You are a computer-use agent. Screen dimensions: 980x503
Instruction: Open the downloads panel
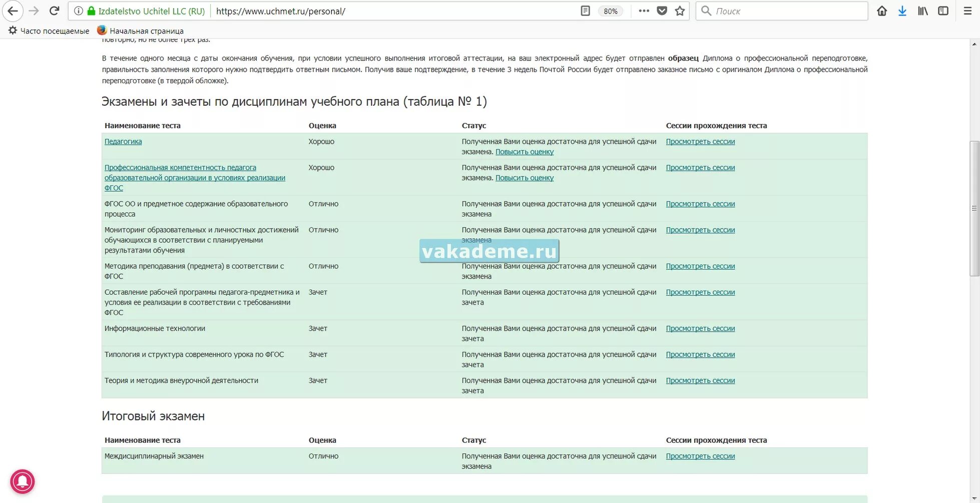(x=902, y=11)
